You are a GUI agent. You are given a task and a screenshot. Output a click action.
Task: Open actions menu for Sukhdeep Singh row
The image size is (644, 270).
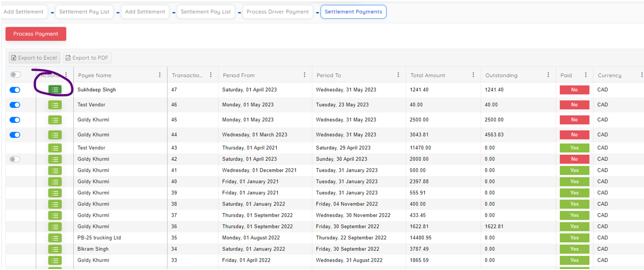click(55, 90)
